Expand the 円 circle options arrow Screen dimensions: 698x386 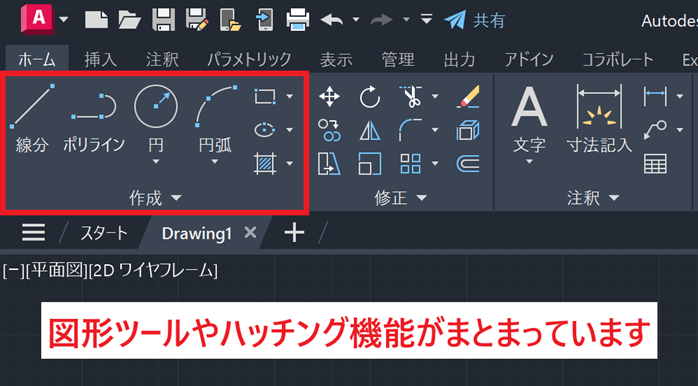[x=156, y=162]
